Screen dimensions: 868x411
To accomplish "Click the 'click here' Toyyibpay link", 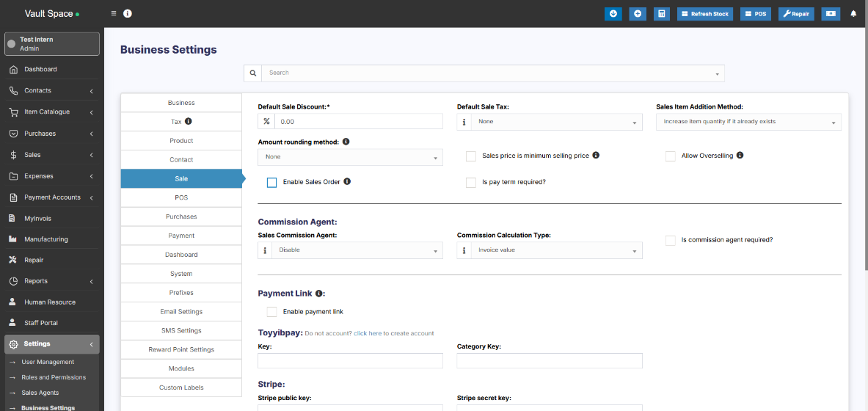I will (367, 333).
